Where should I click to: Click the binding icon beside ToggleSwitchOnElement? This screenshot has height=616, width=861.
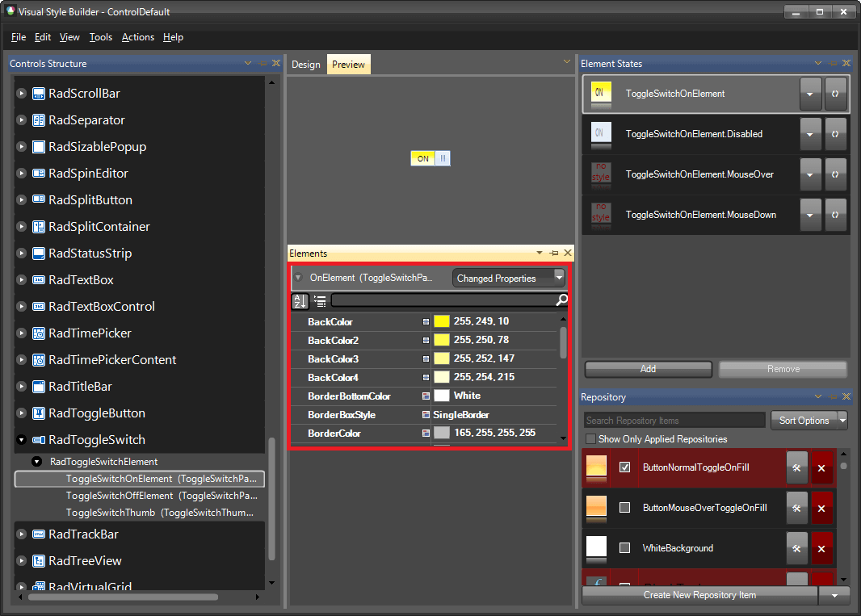(x=835, y=94)
